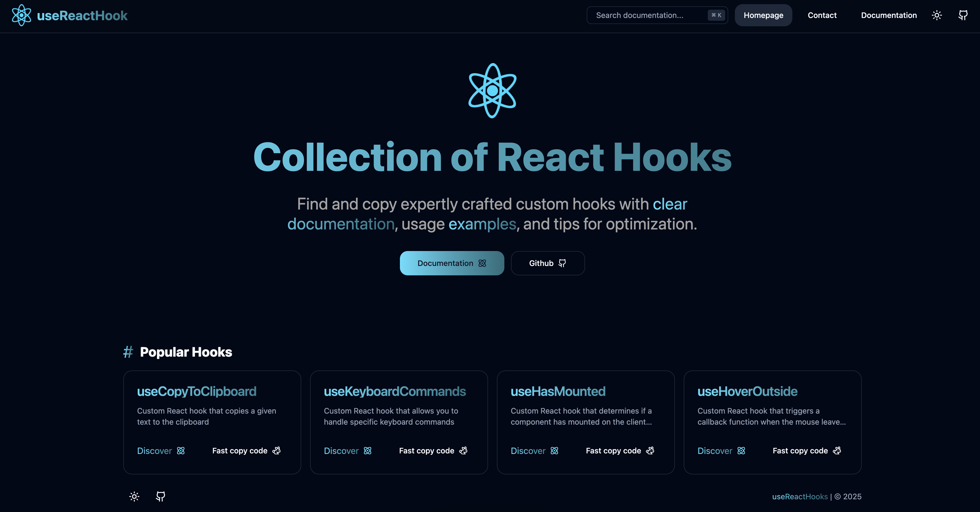
Task: Open the useCopyToClipboard Discover link
Action: pyautogui.click(x=154, y=451)
